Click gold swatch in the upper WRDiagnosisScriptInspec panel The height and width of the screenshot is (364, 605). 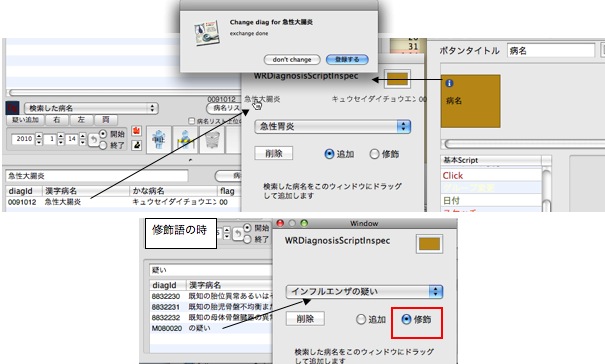pyautogui.click(x=397, y=79)
